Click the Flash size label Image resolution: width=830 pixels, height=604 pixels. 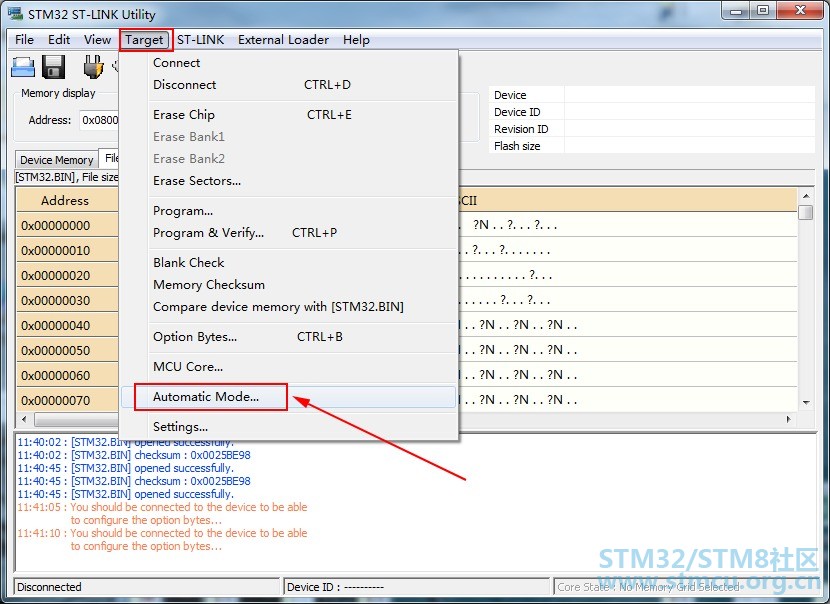[517, 146]
